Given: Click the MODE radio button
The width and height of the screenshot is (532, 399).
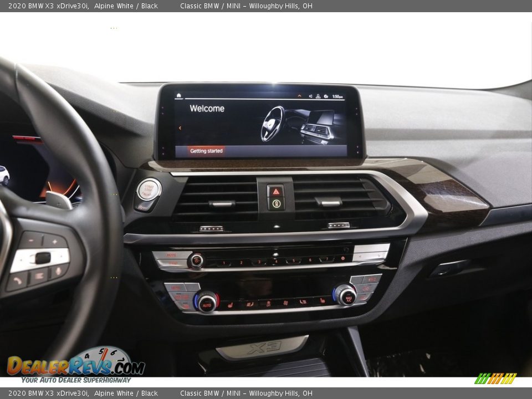Looking at the screenshot, I should tap(172, 255).
